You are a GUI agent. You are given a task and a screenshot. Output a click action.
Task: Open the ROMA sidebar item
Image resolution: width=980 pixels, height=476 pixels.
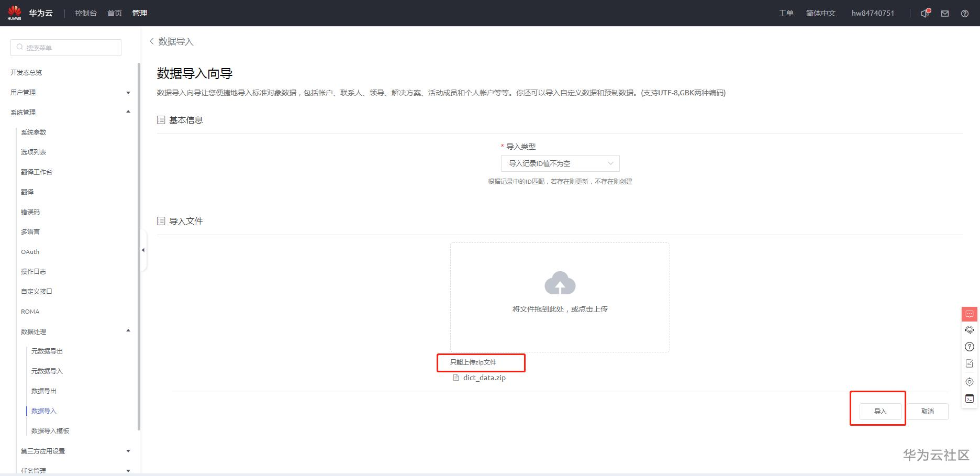(x=30, y=312)
